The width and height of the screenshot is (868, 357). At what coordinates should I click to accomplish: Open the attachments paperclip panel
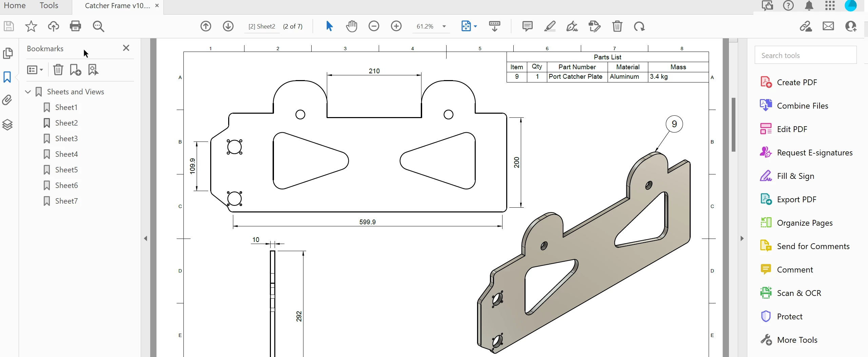(x=7, y=100)
